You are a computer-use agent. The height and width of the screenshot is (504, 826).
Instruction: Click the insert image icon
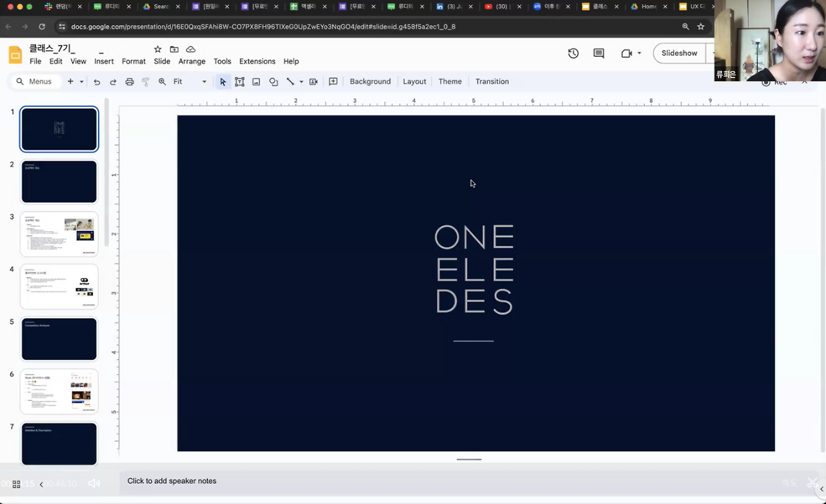[x=256, y=82]
